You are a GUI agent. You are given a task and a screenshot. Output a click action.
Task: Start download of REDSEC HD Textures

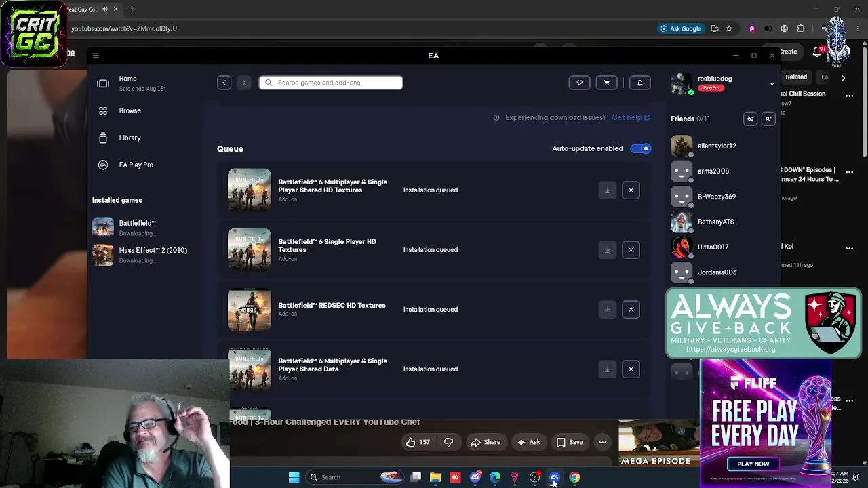point(608,310)
